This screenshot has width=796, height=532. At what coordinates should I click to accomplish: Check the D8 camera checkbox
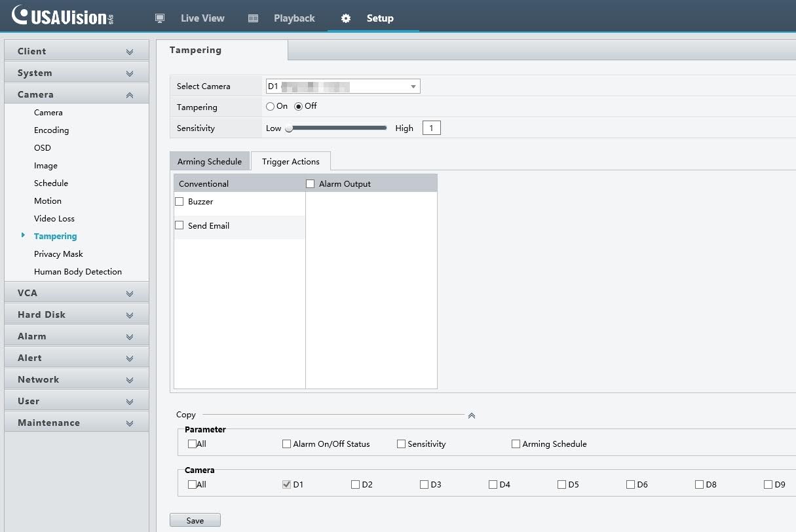click(699, 485)
